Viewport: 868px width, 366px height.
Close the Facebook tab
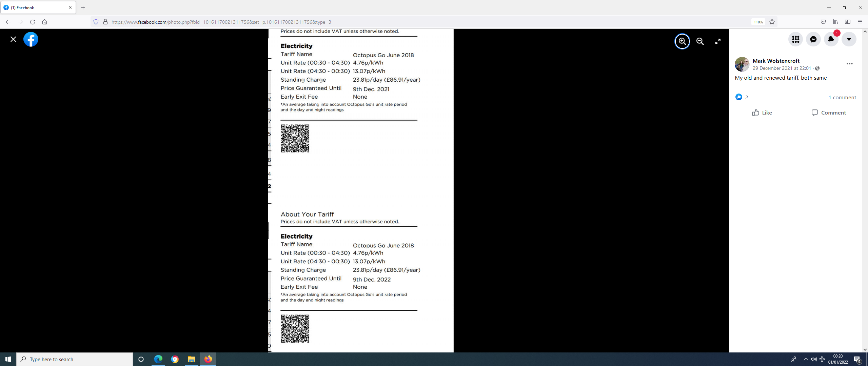(x=70, y=7)
